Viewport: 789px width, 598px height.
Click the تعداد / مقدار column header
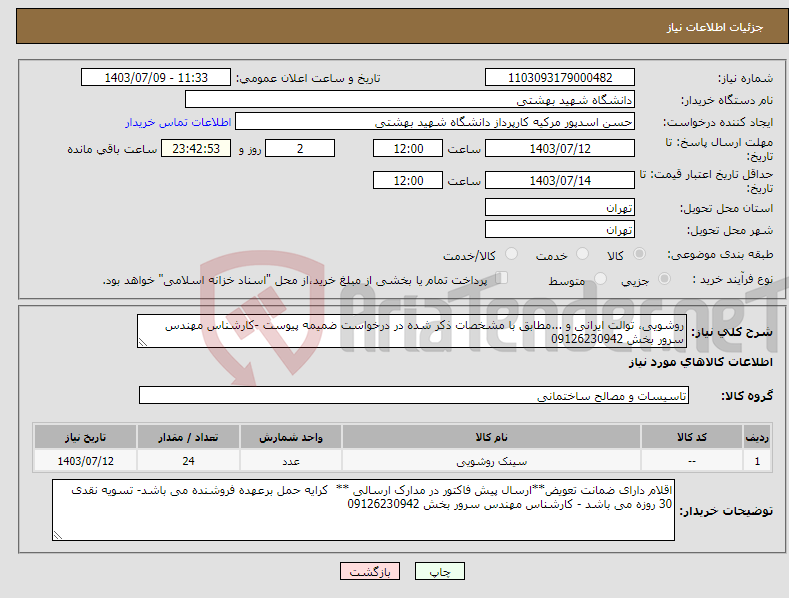tap(188, 437)
